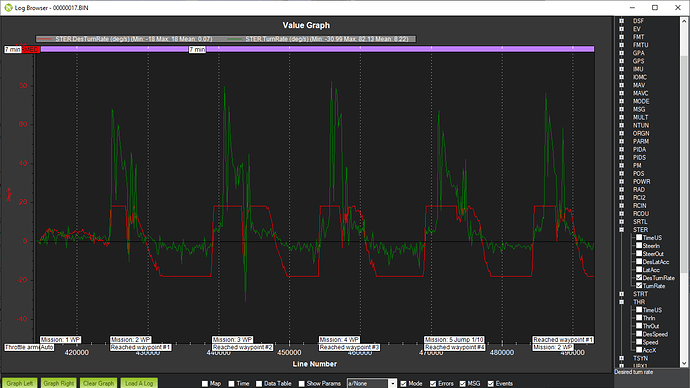Expand the IMU tree node
Screen dimensions: 690x388
pos(621,69)
